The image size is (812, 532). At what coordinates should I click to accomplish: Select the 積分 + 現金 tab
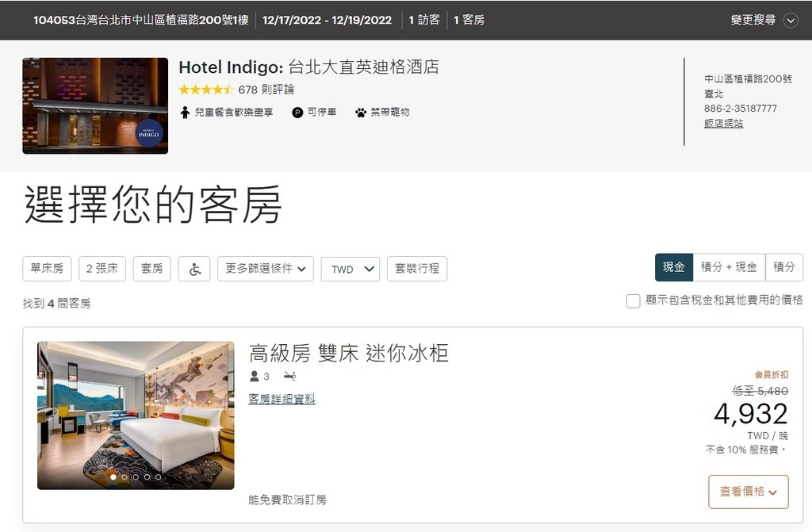[x=730, y=267]
